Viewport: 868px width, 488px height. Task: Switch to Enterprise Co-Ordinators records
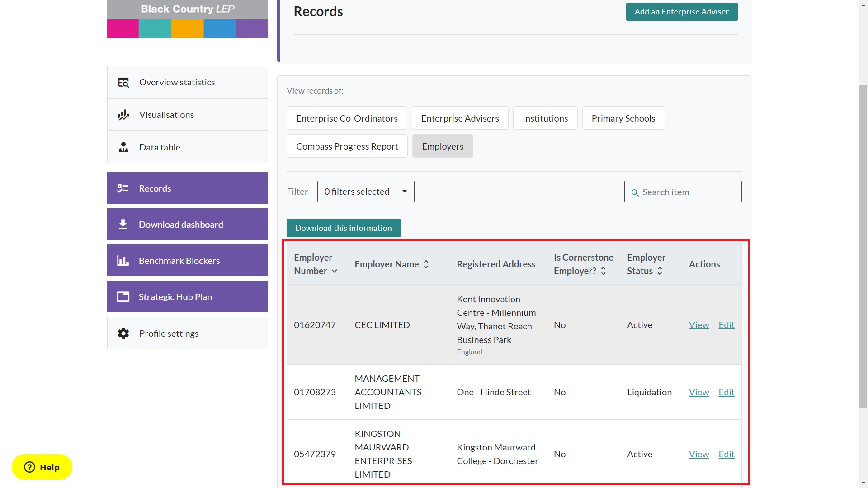[347, 118]
